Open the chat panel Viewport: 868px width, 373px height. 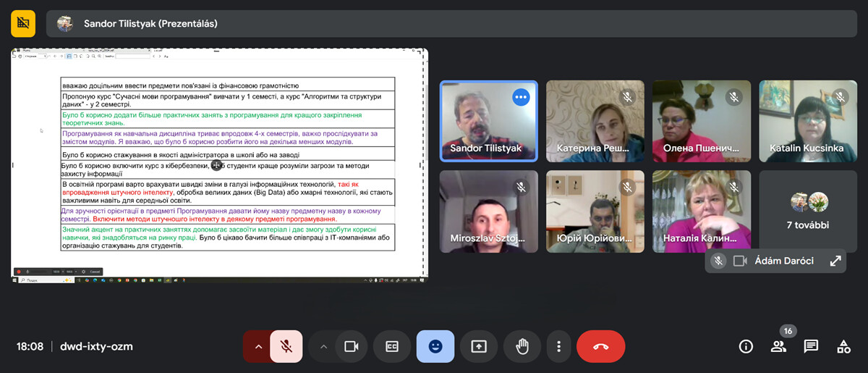click(811, 346)
